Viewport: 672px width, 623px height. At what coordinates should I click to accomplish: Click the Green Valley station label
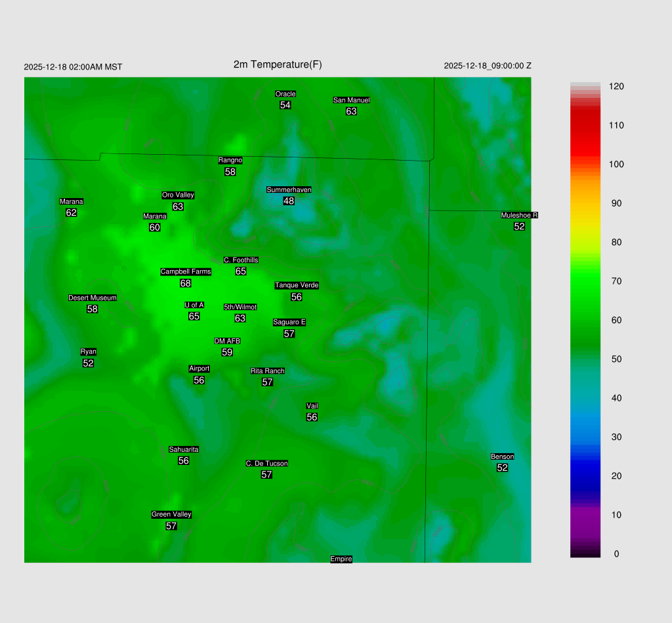click(x=171, y=515)
